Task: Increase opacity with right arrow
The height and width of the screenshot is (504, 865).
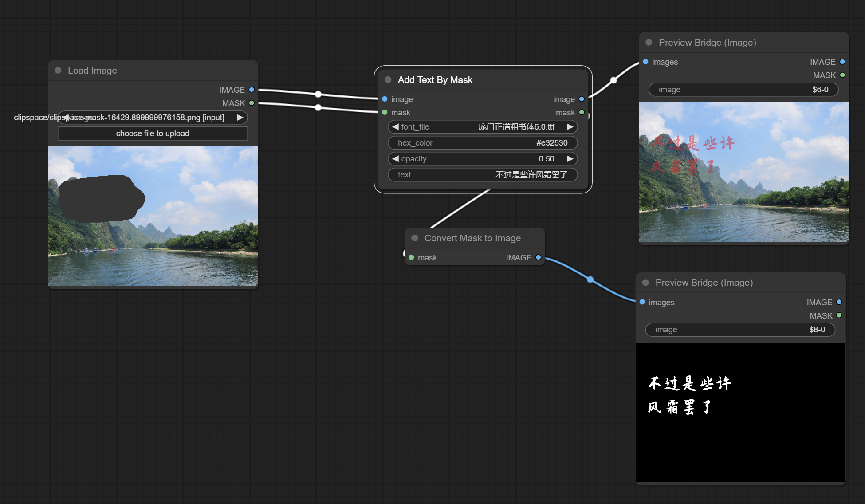Action: (x=570, y=159)
